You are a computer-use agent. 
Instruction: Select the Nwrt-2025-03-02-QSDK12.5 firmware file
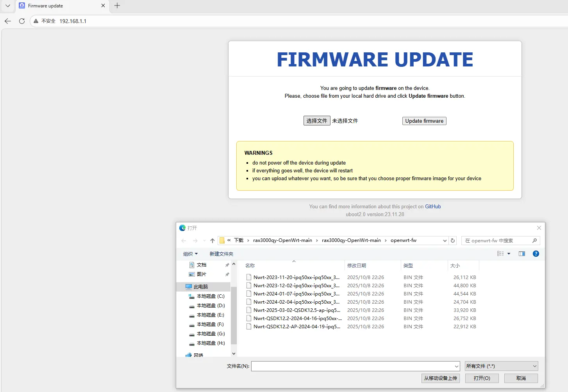(297, 310)
